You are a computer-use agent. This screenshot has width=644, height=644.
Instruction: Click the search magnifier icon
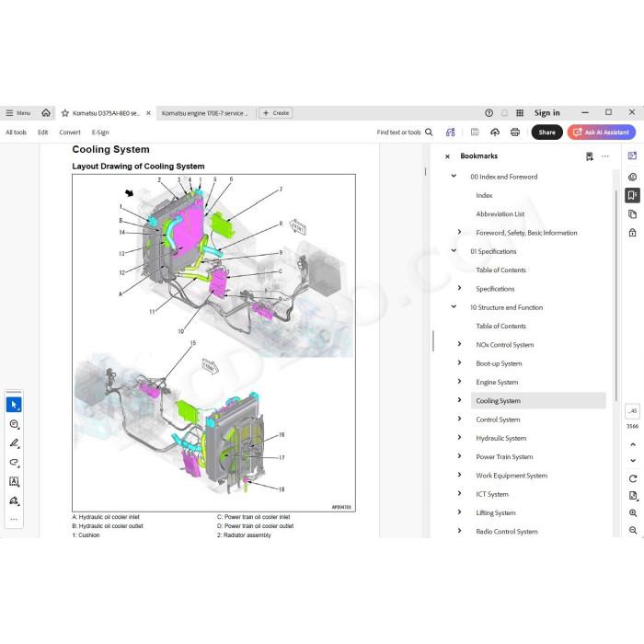(x=429, y=132)
